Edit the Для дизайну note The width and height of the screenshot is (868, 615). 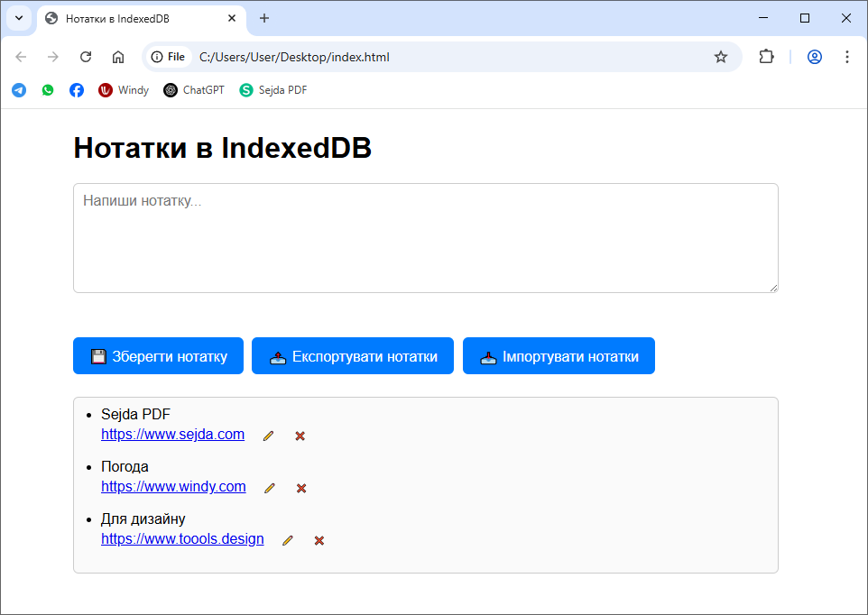(287, 540)
